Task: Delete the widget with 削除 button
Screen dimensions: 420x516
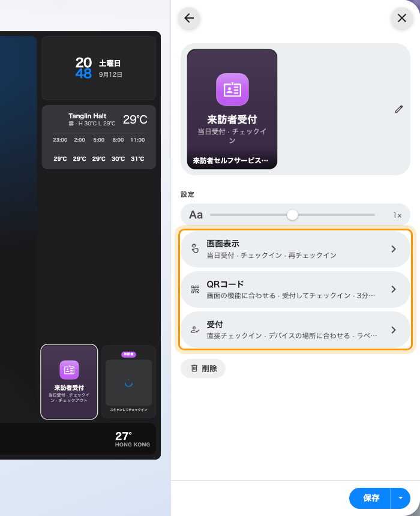Action: [203, 368]
